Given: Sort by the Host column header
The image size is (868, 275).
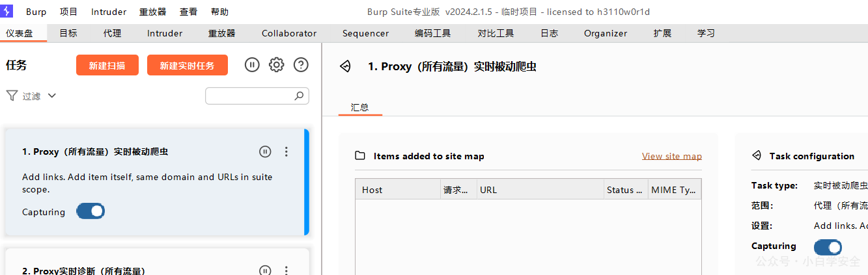Looking at the screenshot, I should [398, 189].
